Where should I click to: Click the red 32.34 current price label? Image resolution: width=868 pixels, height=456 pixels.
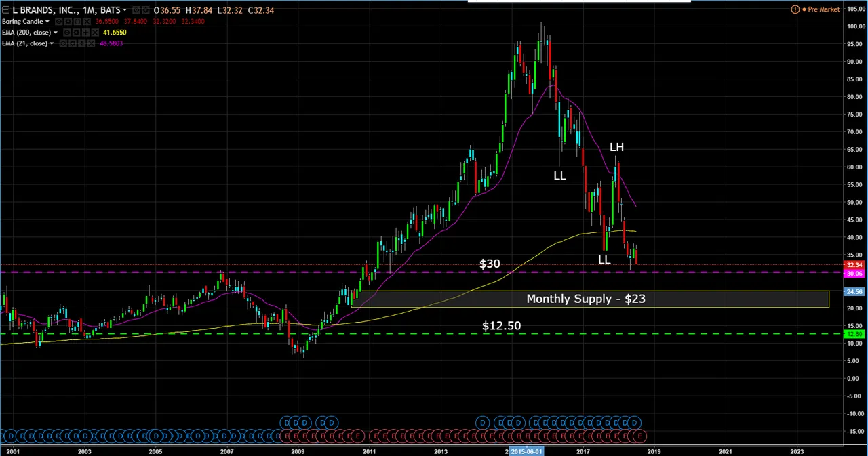pyautogui.click(x=854, y=265)
